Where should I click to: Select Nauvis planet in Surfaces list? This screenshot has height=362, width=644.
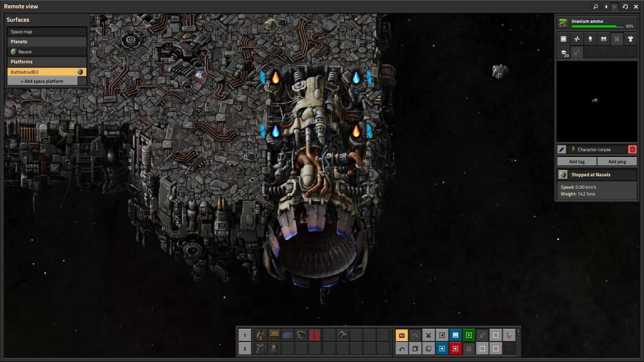pos(47,52)
